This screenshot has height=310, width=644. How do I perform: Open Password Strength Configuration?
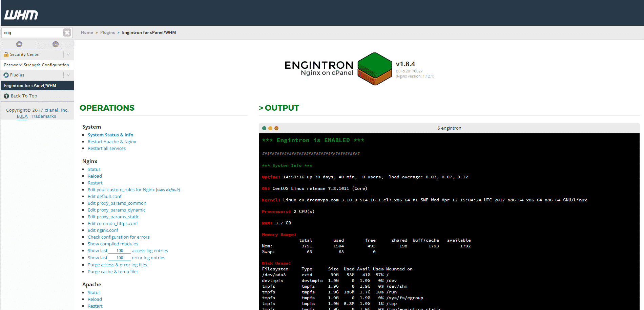(37, 65)
